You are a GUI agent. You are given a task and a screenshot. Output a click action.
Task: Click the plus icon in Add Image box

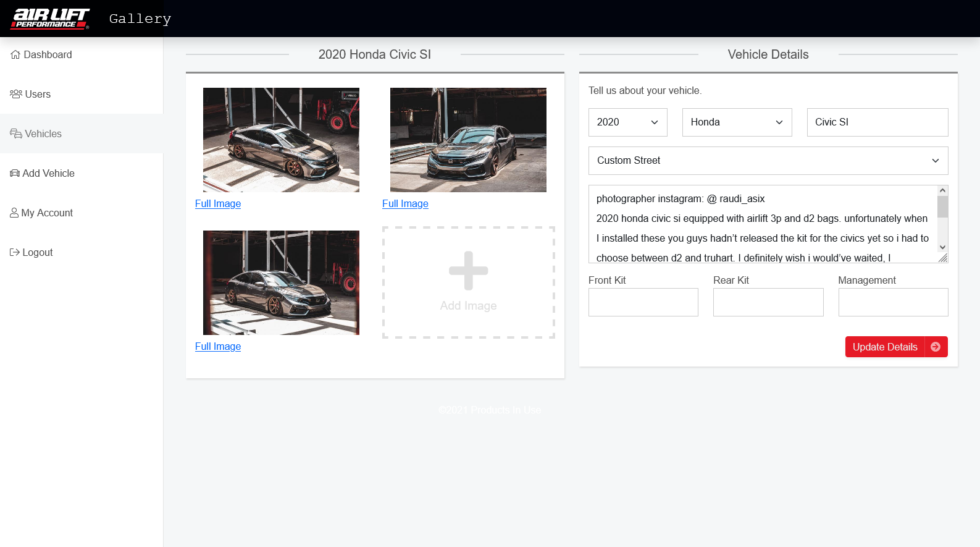click(469, 271)
